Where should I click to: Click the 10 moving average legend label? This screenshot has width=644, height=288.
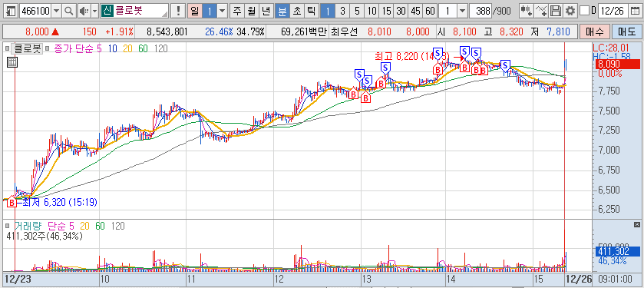click(x=113, y=48)
